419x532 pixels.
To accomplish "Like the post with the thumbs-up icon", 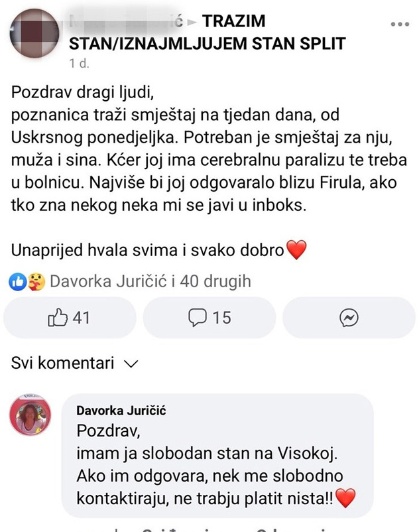I will click(70, 318).
